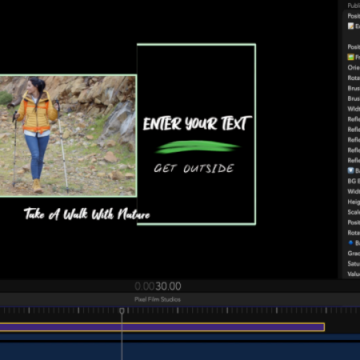The height and width of the screenshot is (360, 360).
Task: Select the Take A Walk With Nature caption
Action: [87, 214]
